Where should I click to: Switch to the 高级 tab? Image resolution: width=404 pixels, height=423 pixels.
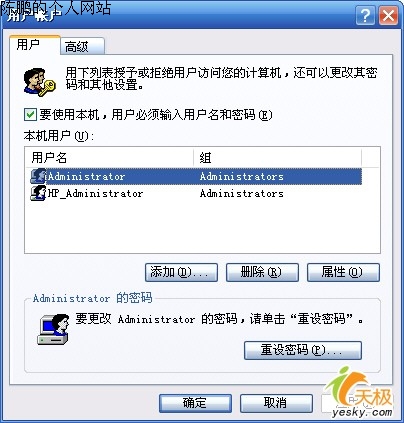click(82, 46)
